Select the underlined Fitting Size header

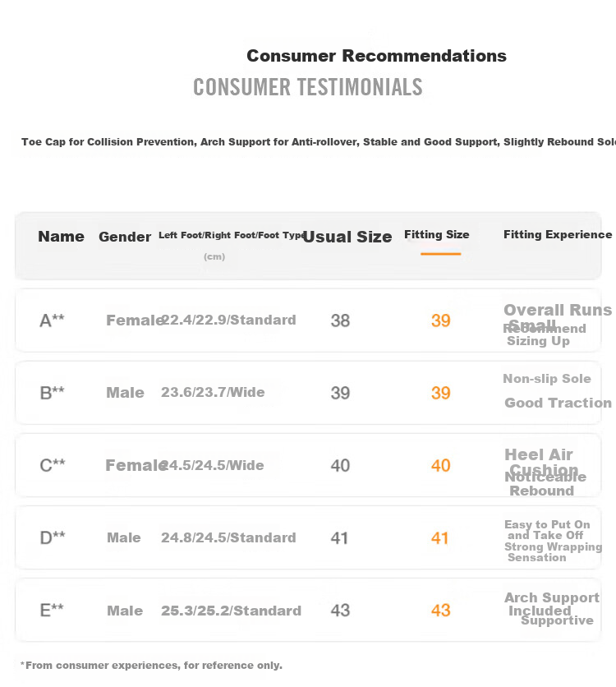436,235
